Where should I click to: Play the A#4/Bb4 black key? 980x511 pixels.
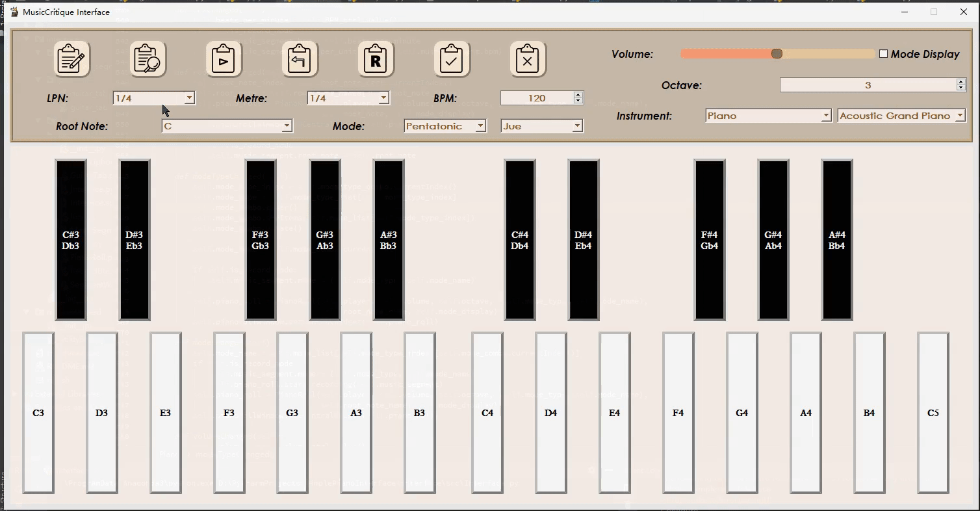[x=837, y=240]
